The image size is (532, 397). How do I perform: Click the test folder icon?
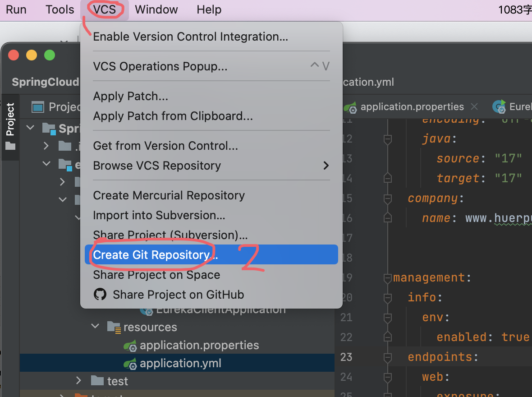click(x=97, y=381)
